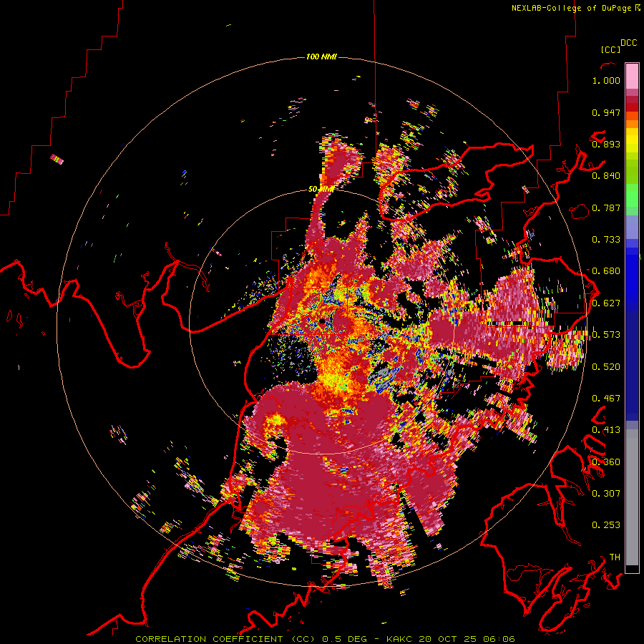Click the 0.840 value on the color scale
Viewport: 644px width, 644px height.
[x=606, y=176]
